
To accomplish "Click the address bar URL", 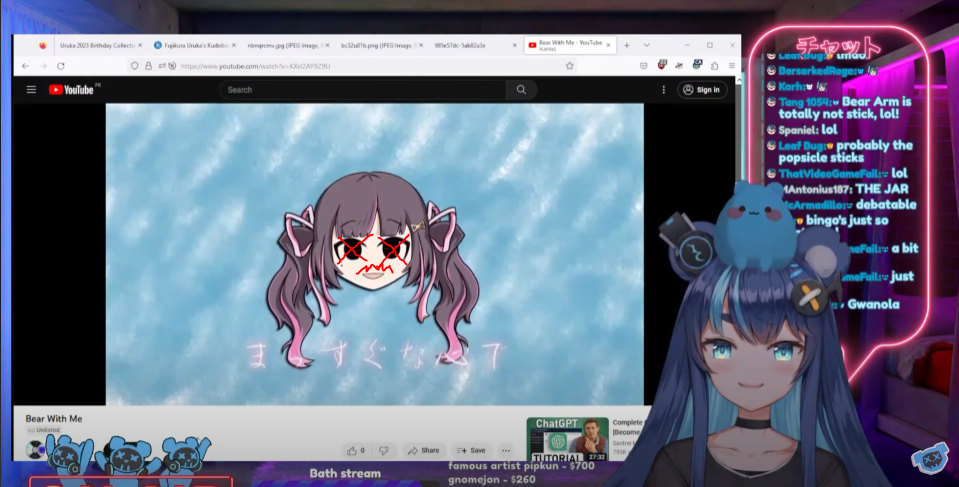I will point(255,66).
